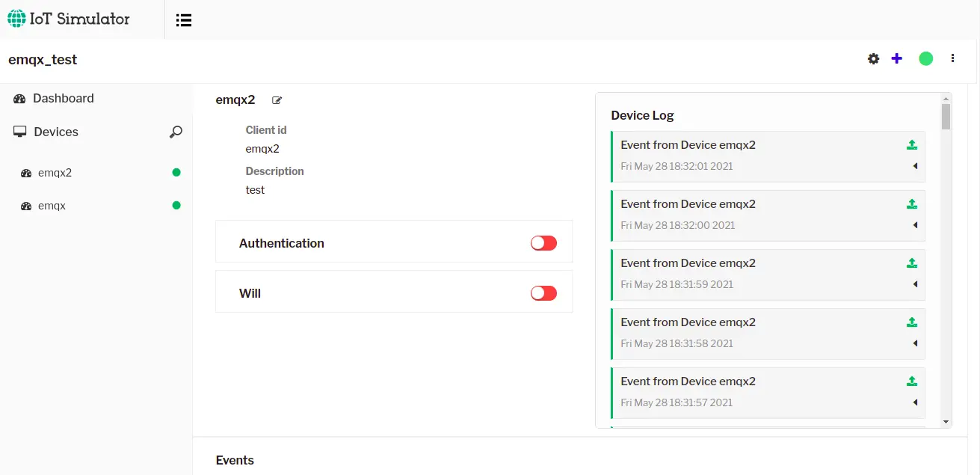The image size is (980, 475).
Task: Click the emqx_test simulation name
Action: pos(43,60)
